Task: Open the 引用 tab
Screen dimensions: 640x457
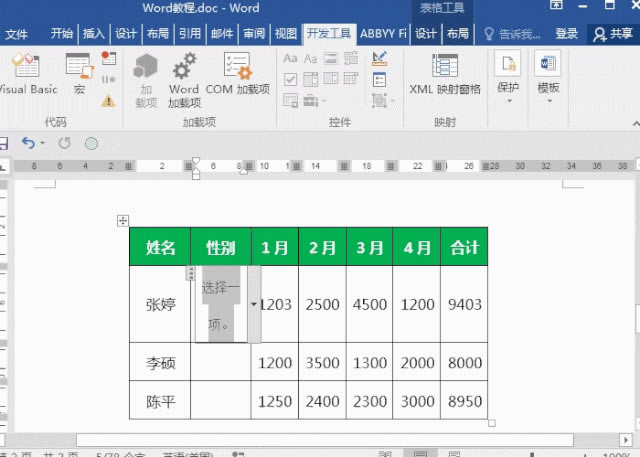Action: (x=190, y=33)
